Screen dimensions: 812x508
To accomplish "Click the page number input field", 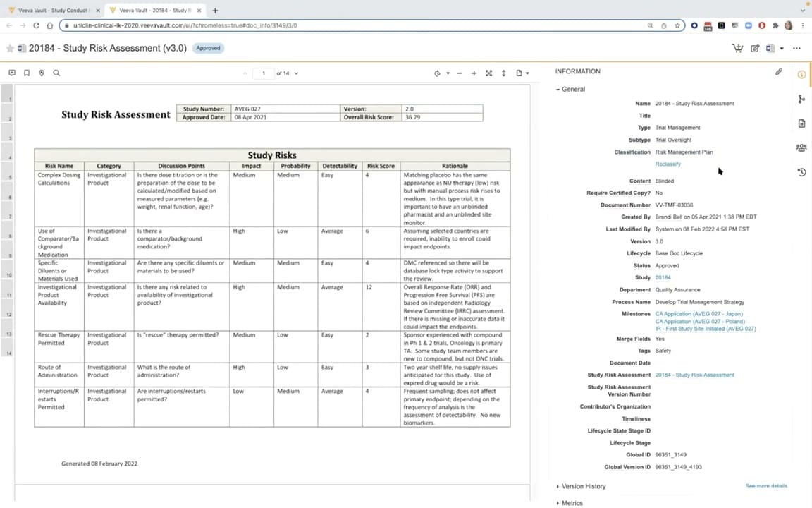I will (x=263, y=73).
